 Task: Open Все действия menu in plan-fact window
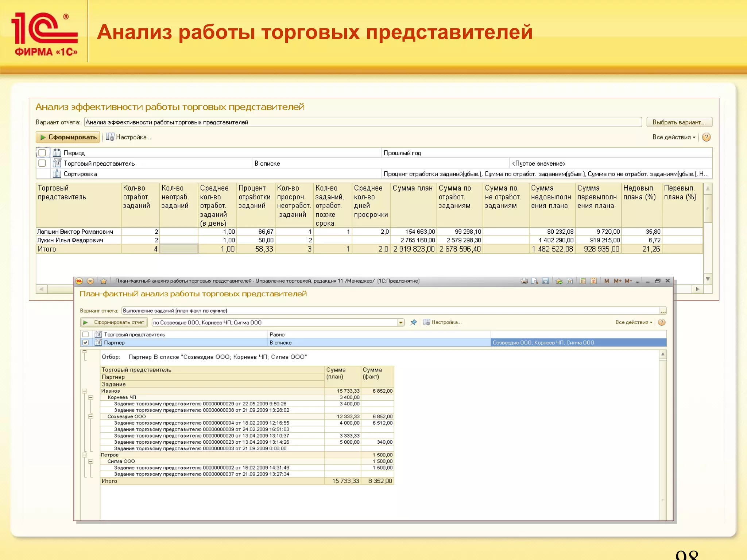click(x=634, y=322)
